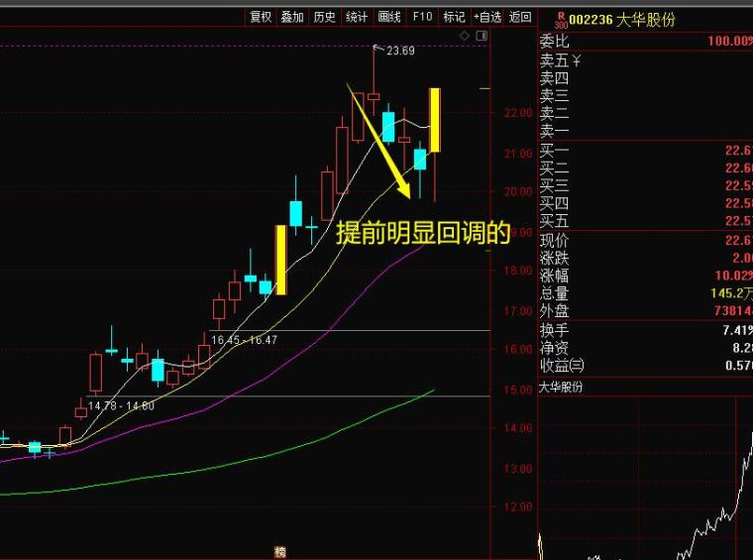Viewport: 753px width, 560px height.
Task: Click the 16.45-16.47 gap level line
Action: pos(350,331)
